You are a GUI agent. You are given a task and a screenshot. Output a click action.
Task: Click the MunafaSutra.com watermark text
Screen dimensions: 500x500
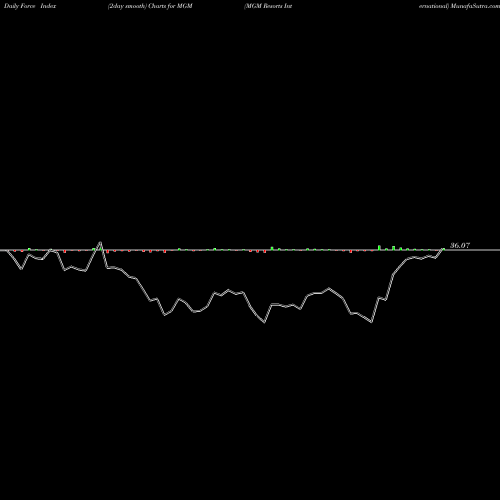click(475, 6)
